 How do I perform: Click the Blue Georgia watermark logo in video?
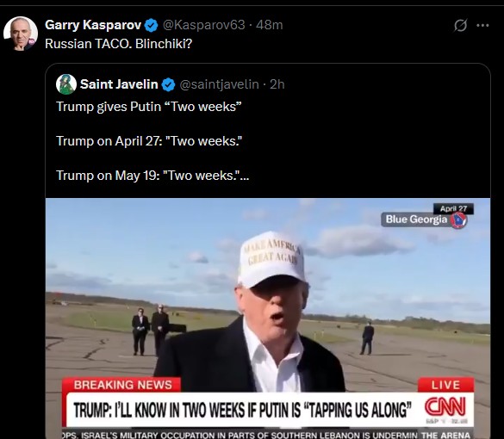[x=424, y=219]
